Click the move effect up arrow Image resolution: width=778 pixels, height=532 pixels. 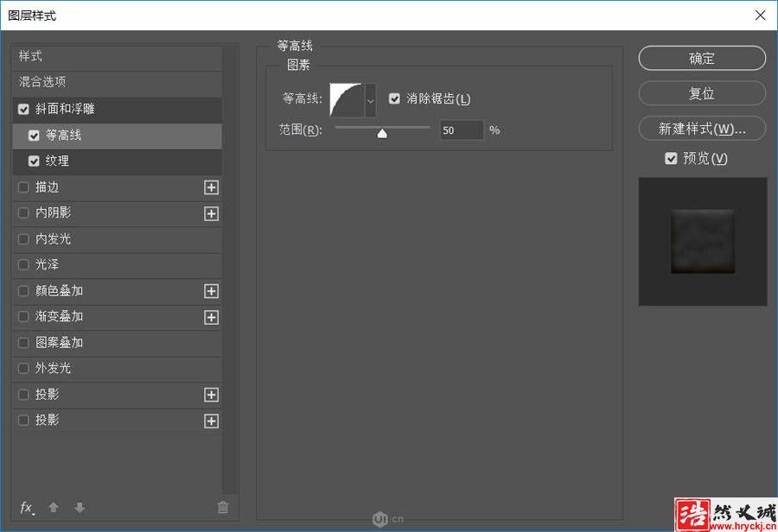(54, 507)
